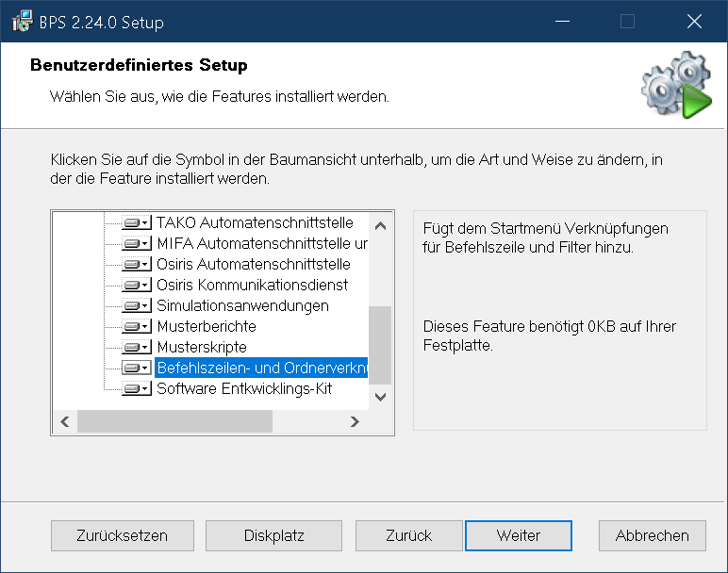The image size is (728, 573).
Task: Cancel installation with Abbrechen
Action: tap(652, 535)
